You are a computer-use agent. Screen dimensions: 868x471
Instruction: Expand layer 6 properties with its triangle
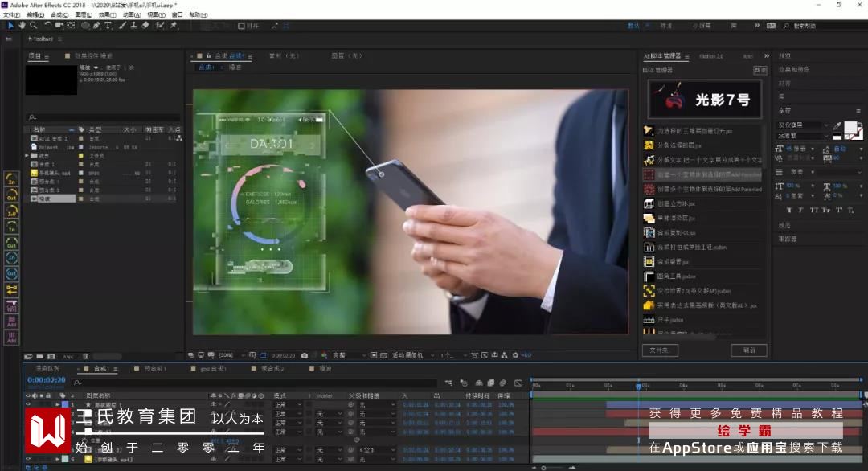(x=58, y=459)
